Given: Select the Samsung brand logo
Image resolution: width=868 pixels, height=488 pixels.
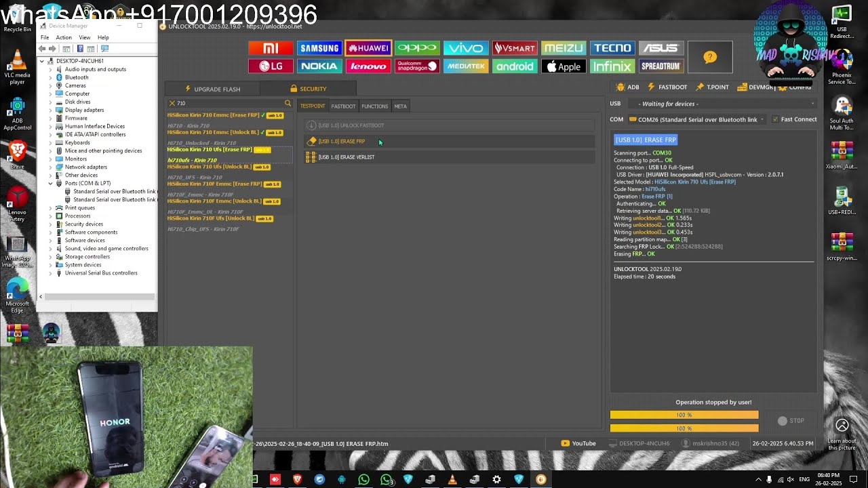Looking at the screenshot, I should (x=319, y=48).
